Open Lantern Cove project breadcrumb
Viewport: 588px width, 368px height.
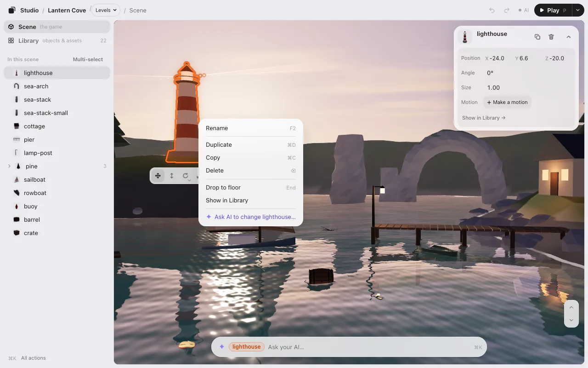click(x=67, y=10)
